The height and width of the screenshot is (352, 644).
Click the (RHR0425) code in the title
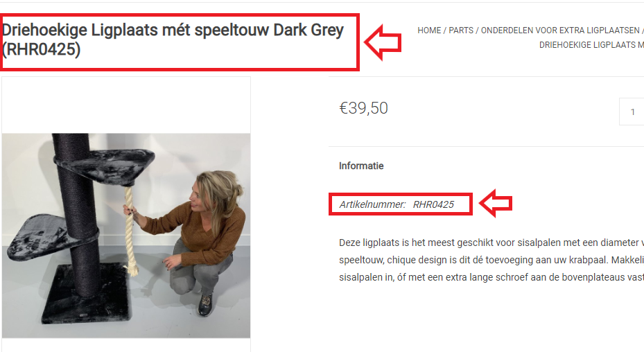tap(41, 50)
